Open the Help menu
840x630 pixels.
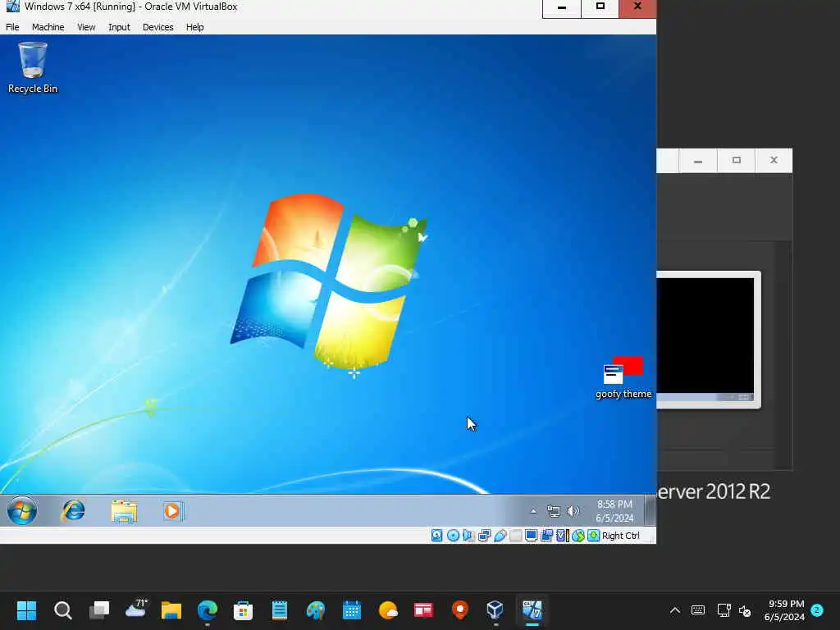tap(195, 27)
